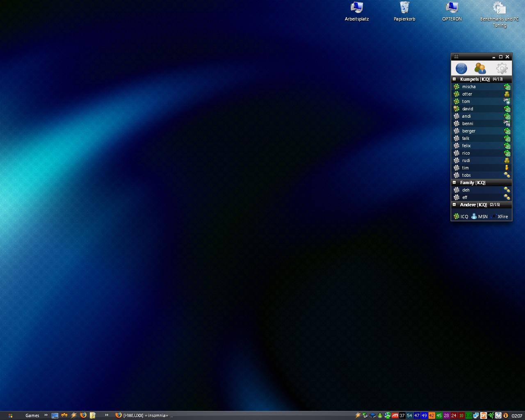Click the blue globe icon in messenger

pos(461,68)
